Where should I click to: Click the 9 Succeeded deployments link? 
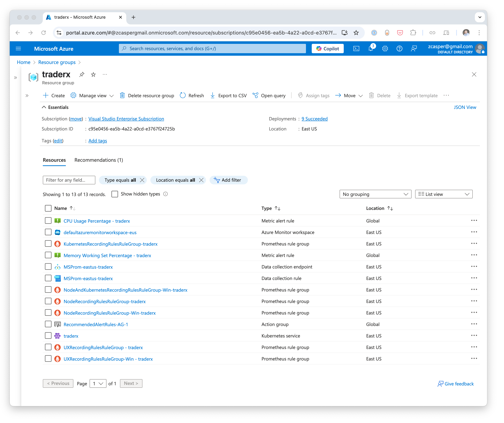[x=314, y=119]
